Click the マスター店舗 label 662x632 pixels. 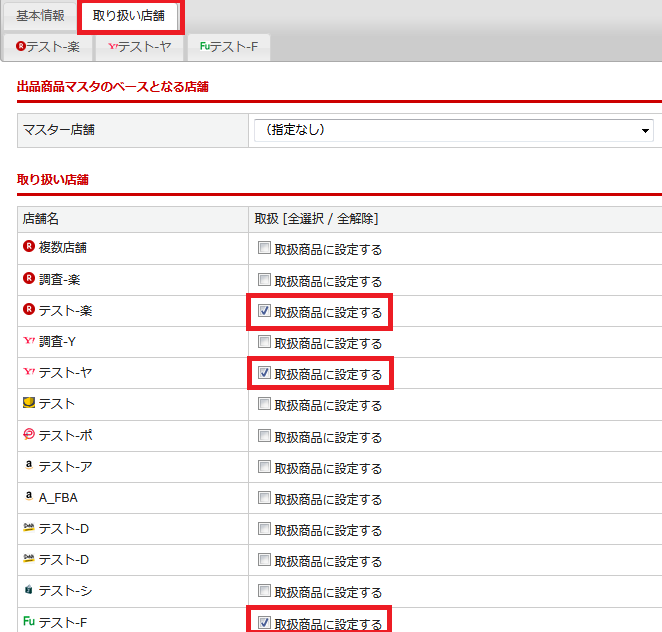click(59, 130)
